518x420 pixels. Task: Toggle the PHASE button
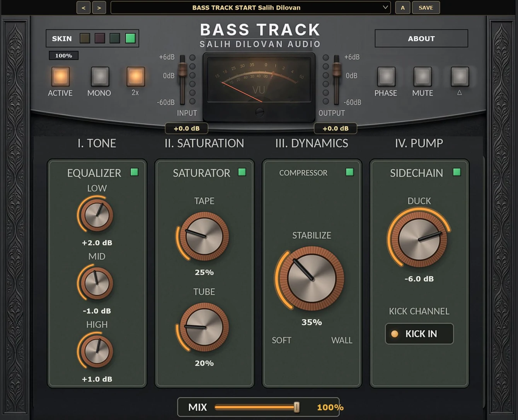[386, 76]
